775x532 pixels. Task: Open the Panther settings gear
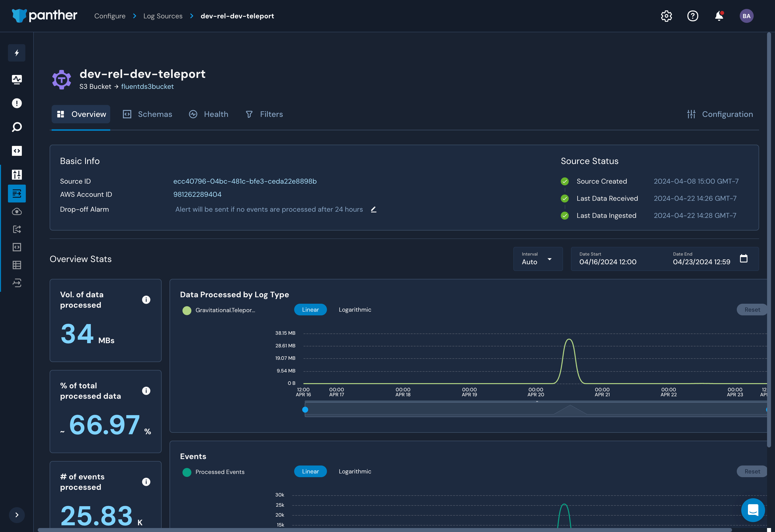666,16
